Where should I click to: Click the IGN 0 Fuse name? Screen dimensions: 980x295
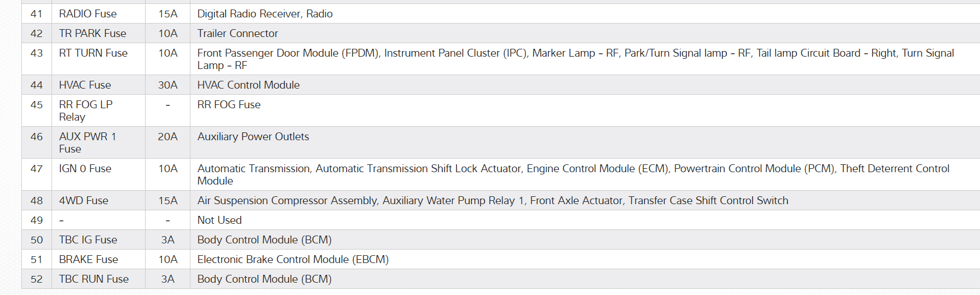pos(85,169)
